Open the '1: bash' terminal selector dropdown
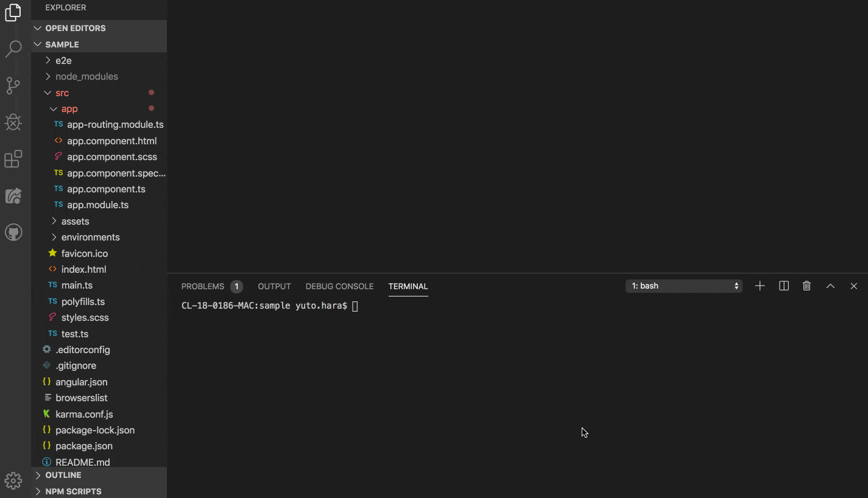868x498 pixels. coord(683,286)
